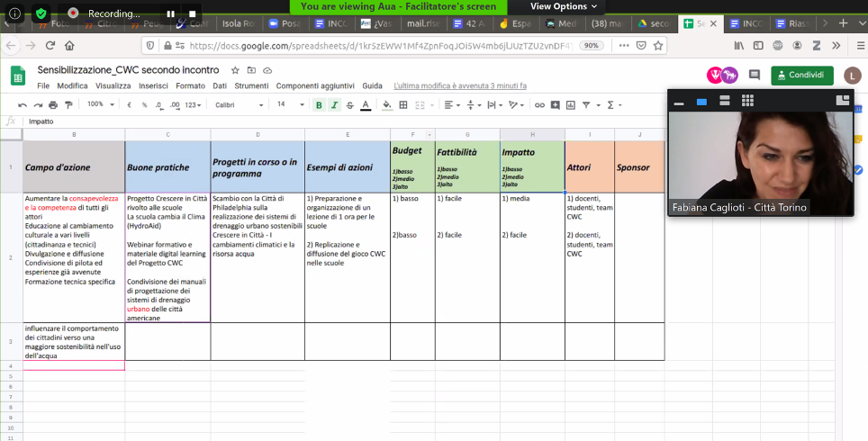This screenshot has width=868, height=441.
Task: Open the zoom 100% dropdown
Action: point(100,104)
